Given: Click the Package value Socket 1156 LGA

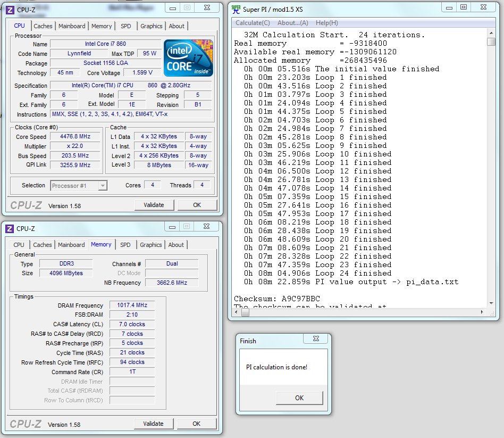Looking at the screenshot, I should pos(105,63).
